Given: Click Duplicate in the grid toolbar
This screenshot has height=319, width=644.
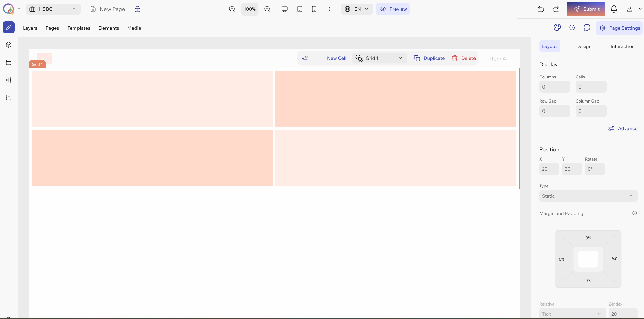Looking at the screenshot, I should pos(429,58).
